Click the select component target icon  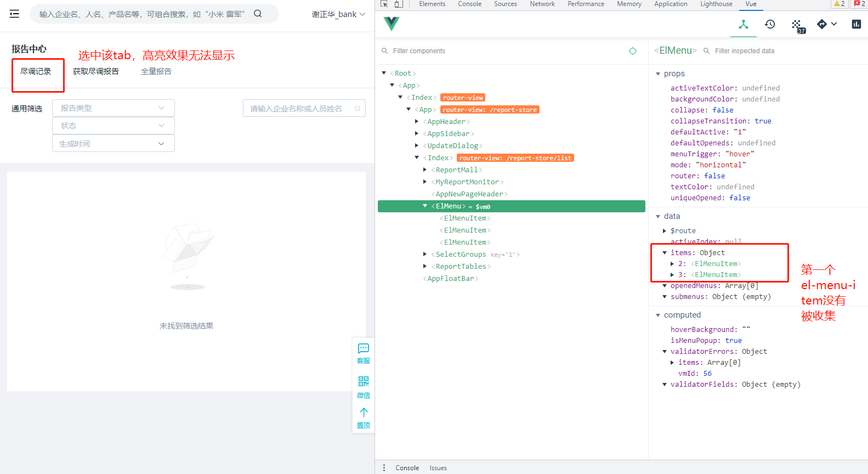(632, 51)
